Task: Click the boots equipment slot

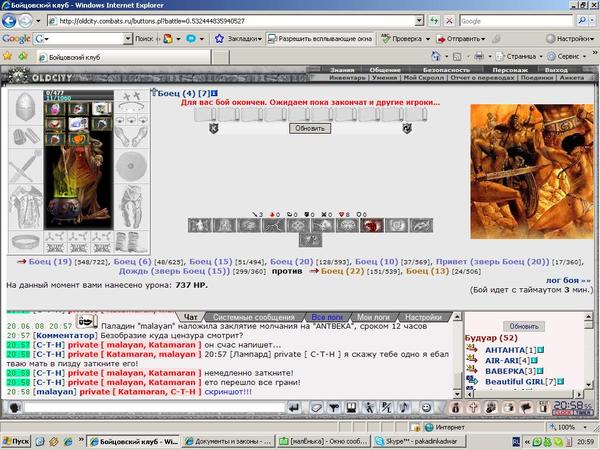Action: pos(131,242)
